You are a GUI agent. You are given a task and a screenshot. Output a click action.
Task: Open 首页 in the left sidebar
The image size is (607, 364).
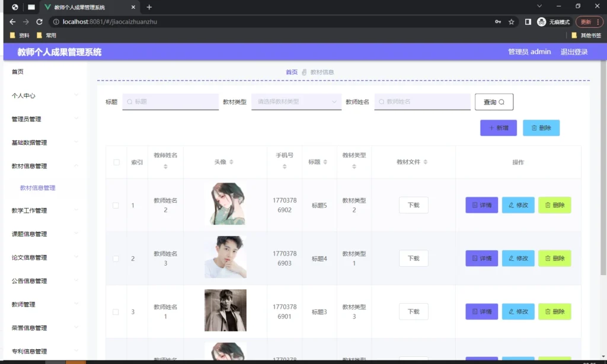[x=18, y=72]
